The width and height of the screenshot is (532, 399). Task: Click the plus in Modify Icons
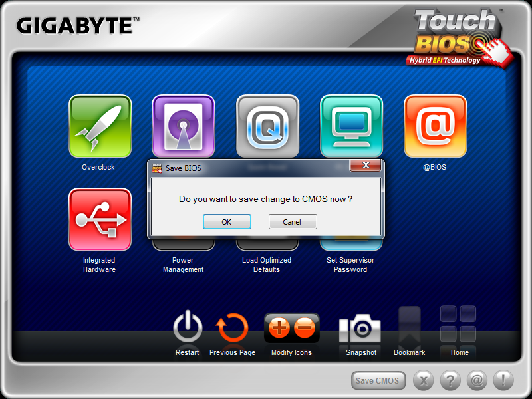tap(279, 328)
